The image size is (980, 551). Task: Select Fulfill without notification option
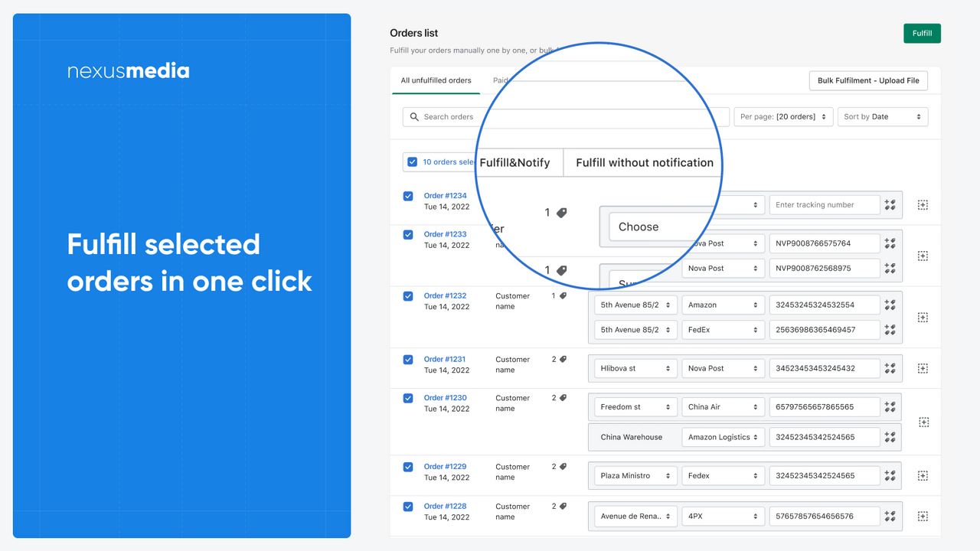click(x=644, y=162)
